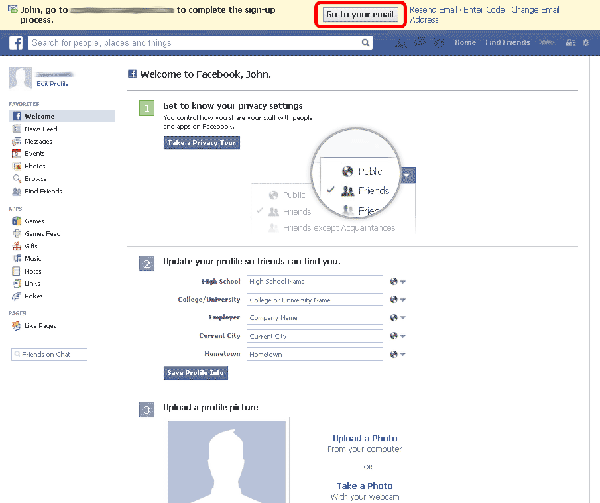Select the Welcome icon in the sidebar
Screen dimensions: 600x503
17,116
